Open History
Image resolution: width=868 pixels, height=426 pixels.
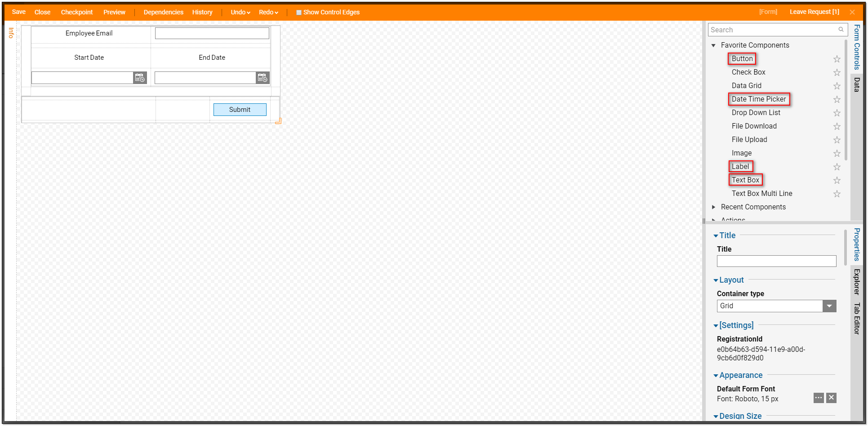(202, 12)
